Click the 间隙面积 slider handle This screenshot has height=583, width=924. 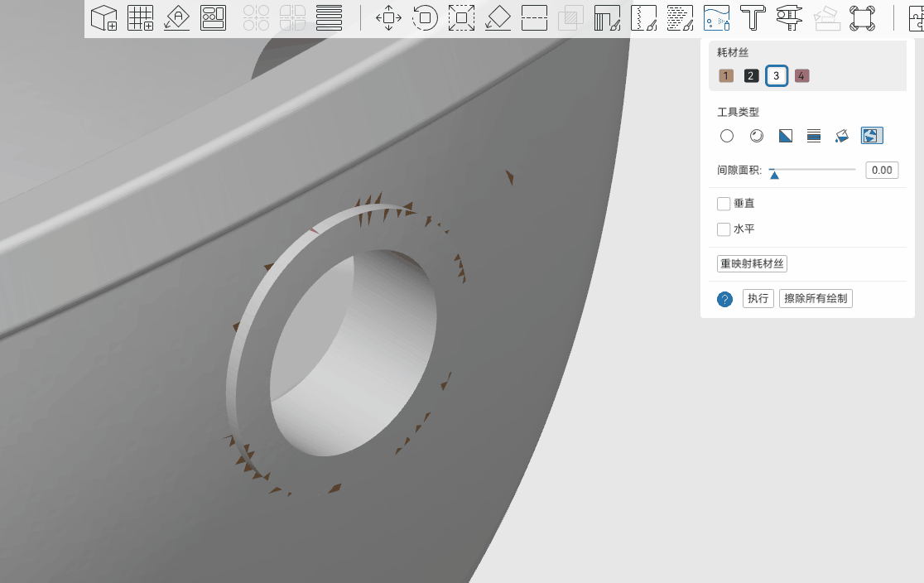[774, 174]
